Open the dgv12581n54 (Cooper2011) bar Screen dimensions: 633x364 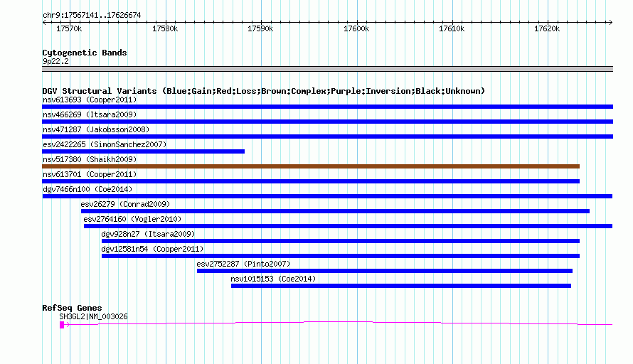(341, 256)
